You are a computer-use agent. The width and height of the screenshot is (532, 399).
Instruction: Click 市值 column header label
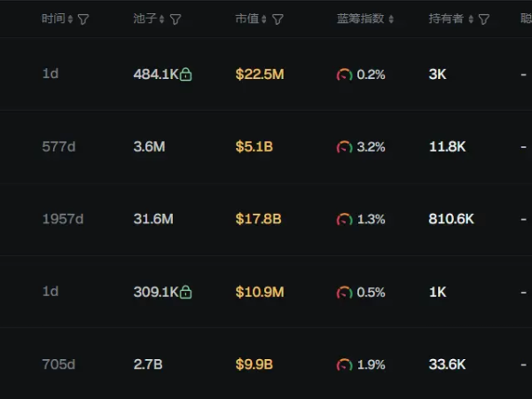pos(247,19)
